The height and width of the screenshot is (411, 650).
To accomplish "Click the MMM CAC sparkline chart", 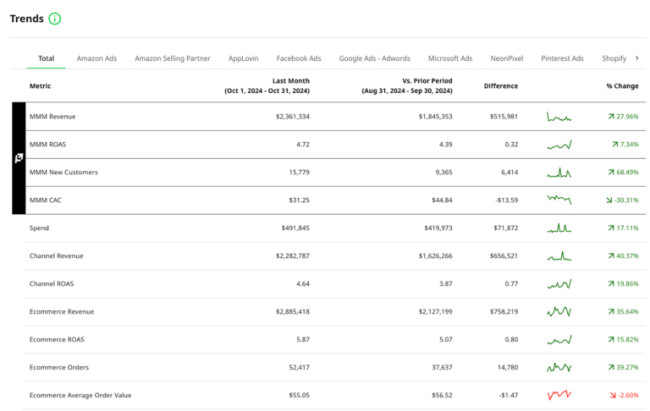I will pyautogui.click(x=559, y=200).
